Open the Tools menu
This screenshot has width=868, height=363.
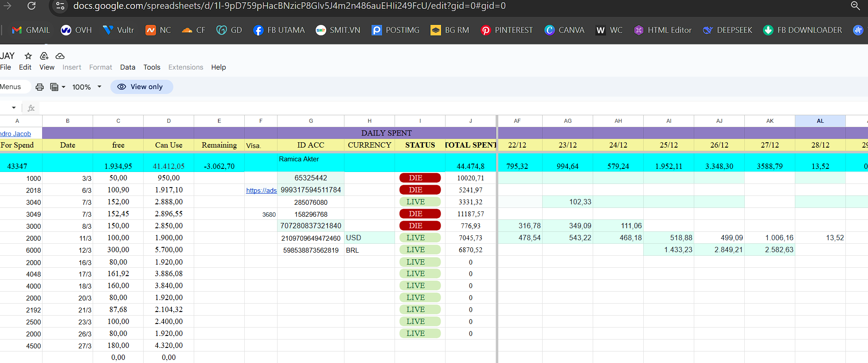point(152,67)
